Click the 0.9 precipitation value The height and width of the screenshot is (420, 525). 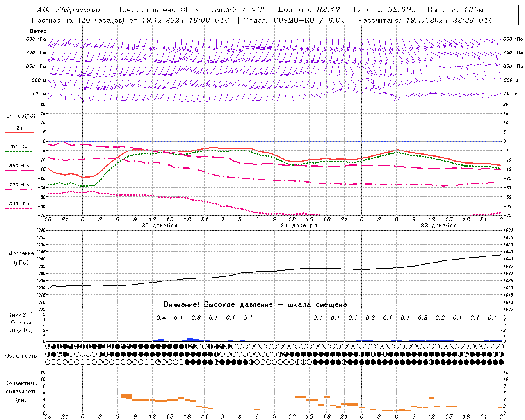coord(196,317)
